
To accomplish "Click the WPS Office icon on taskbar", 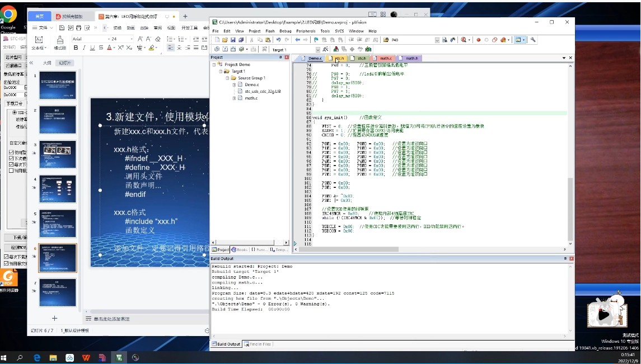I will coord(86,358).
